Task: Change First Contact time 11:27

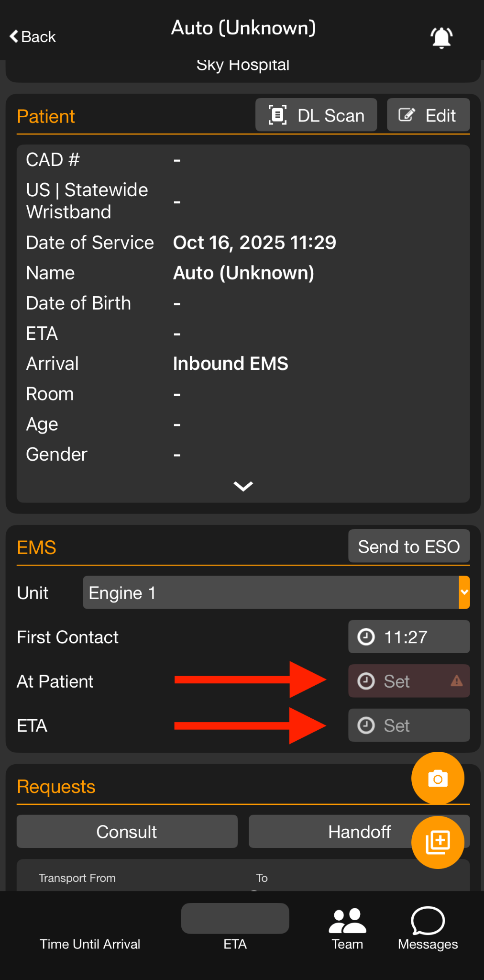Action: click(408, 637)
